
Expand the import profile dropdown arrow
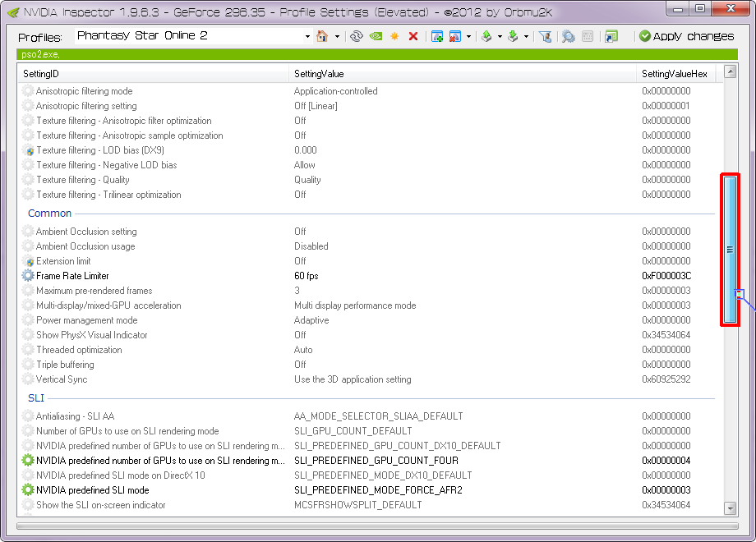[x=526, y=37]
